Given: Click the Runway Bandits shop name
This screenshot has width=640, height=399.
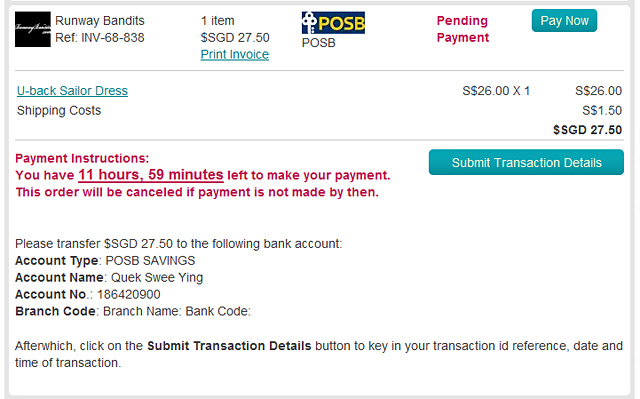Looking at the screenshot, I should click(x=100, y=20).
